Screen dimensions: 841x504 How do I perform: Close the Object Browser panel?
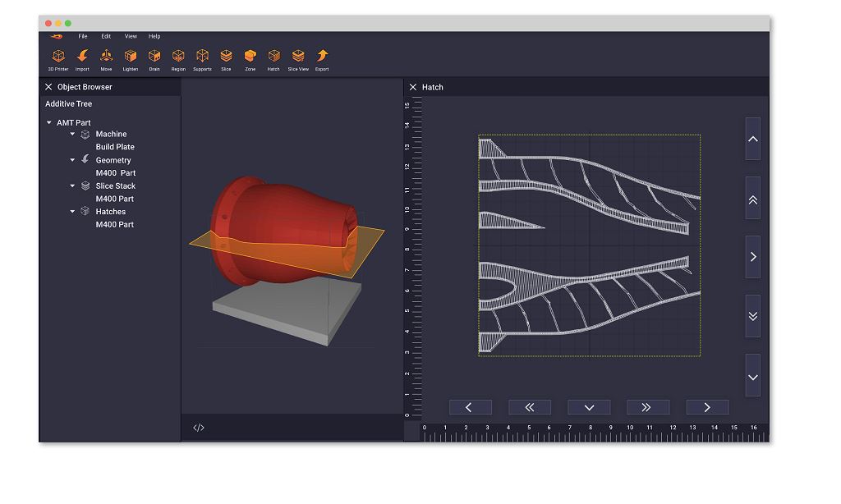[x=48, y=87]
